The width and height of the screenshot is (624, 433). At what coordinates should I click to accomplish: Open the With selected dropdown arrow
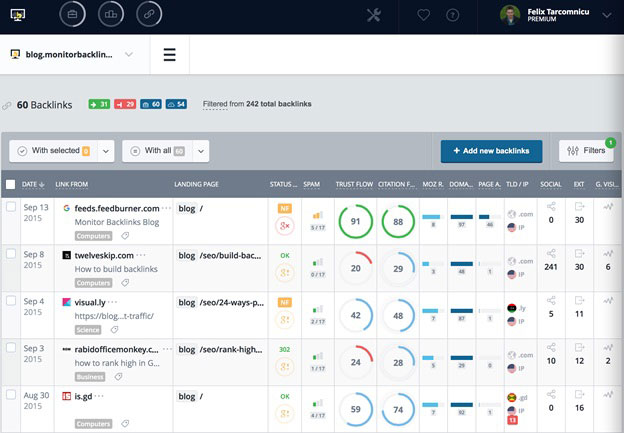pyautogui.click(x=106, y=151)
